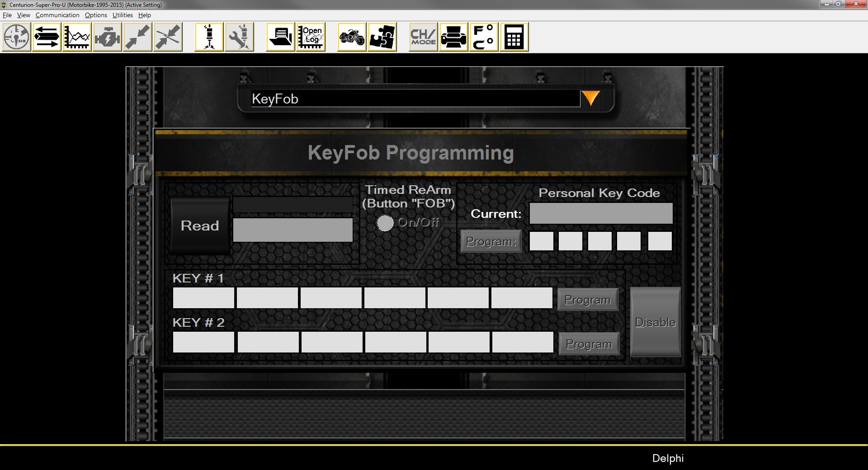Image resolution: width=868 pixels, height=470 pixels.
Task: Click the crossed-out arrows disconnect icon
Action: (x=168, y=37)
